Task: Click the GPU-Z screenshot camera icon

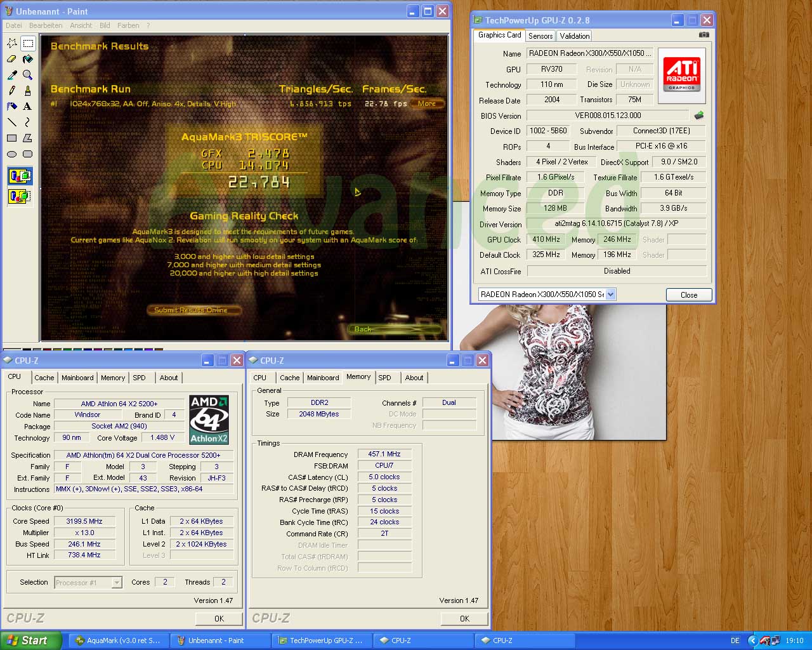Action: [x=704, y=36]
